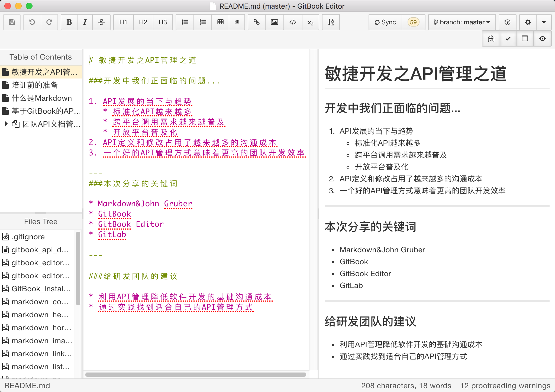The width and height of the screenshot is (555, 392).
Task: Insert an H2 heading
Action: (143, 22)
